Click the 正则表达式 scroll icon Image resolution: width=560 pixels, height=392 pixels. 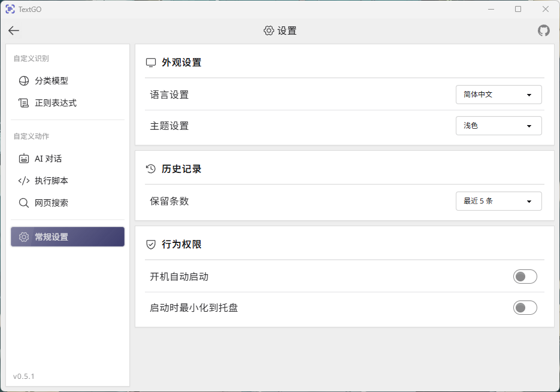coord(24,103)
